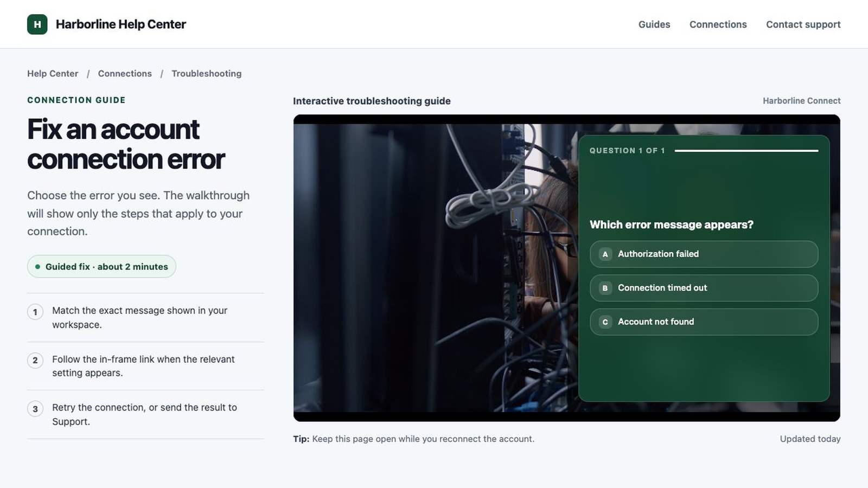Choose the Connection timed out option

tap(704, 288)
